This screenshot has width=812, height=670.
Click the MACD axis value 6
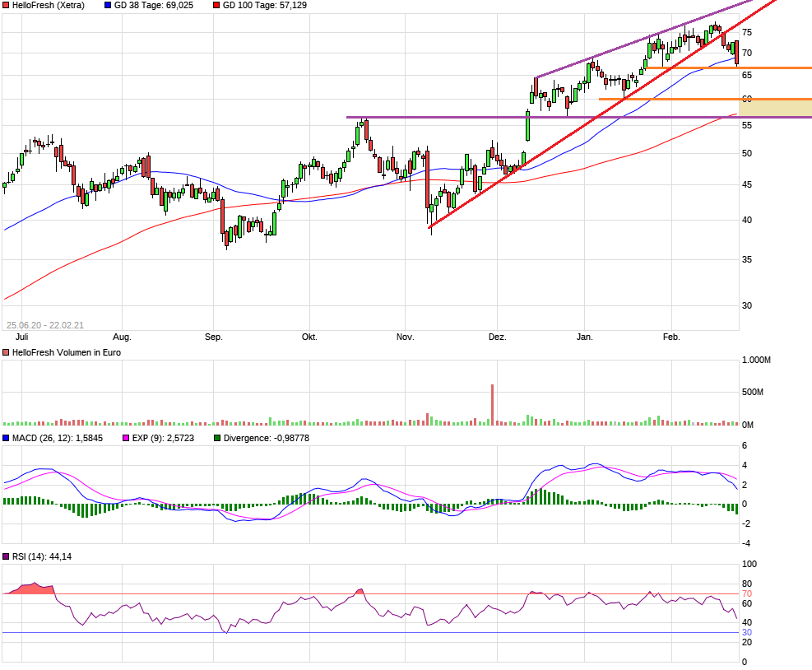(745, 445)
